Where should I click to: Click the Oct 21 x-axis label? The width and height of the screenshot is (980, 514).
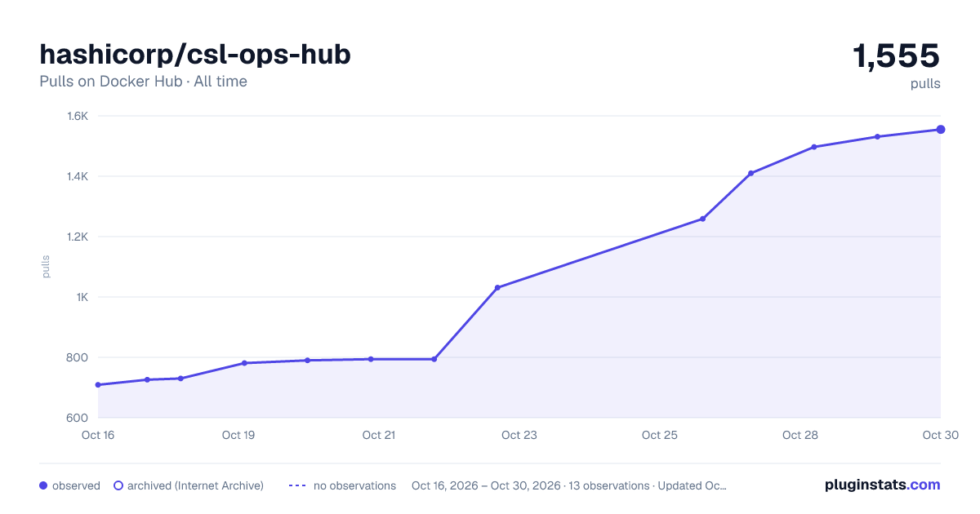click(379, 435)
